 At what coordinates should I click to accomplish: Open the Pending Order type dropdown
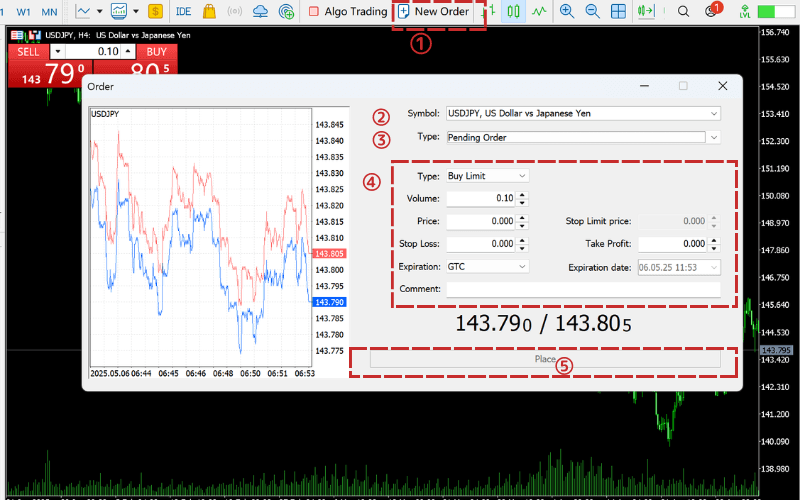(712, 137)
